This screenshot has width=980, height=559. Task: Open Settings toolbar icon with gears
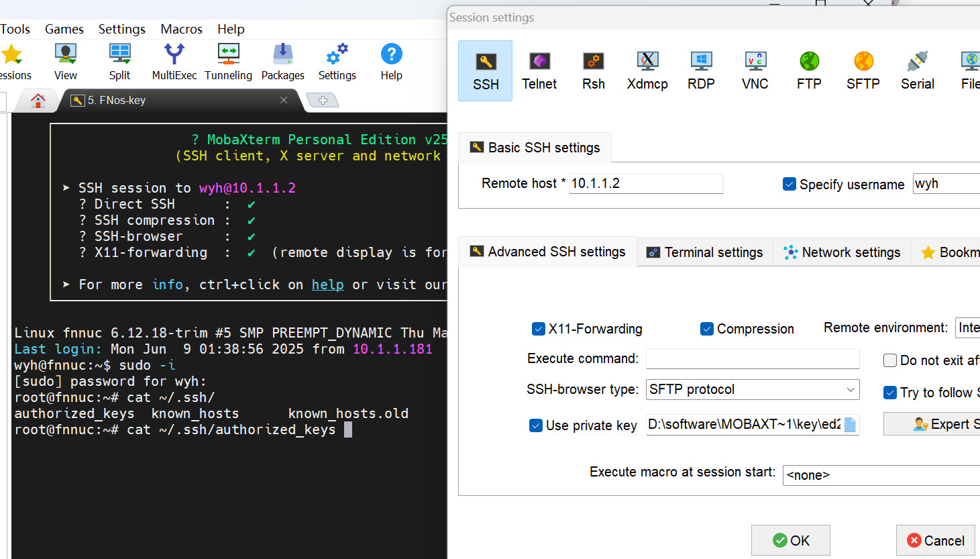337,62
